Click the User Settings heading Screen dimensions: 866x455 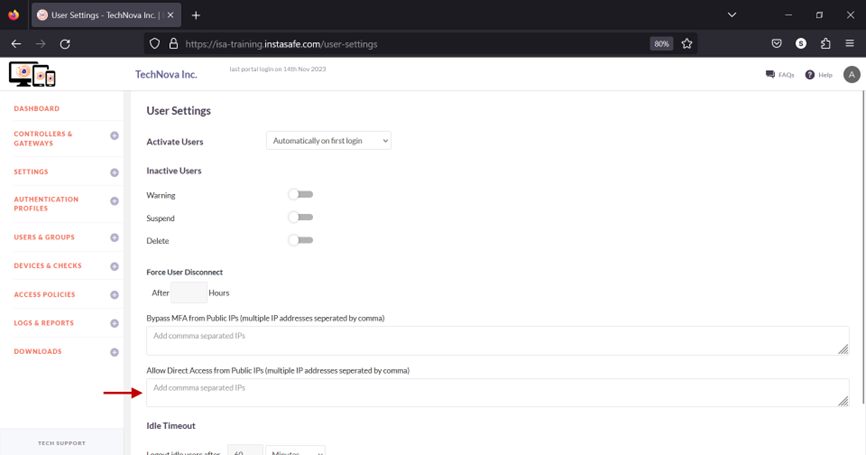coord(178,111)
